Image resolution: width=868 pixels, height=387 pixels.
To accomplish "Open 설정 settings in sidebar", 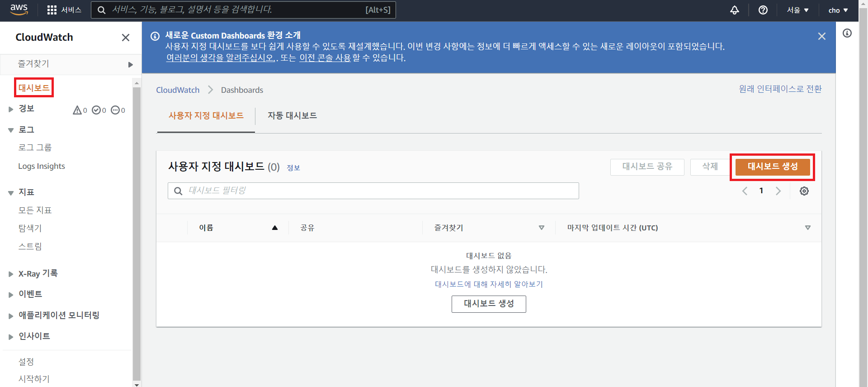I will point(26,362).
